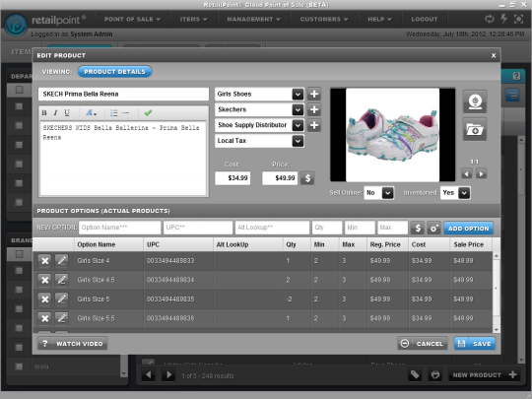The width and height of the screenshot is (532, 399).
Task: Open the Shoe Supply Distributor dropdown
Action: pos(298,125)
